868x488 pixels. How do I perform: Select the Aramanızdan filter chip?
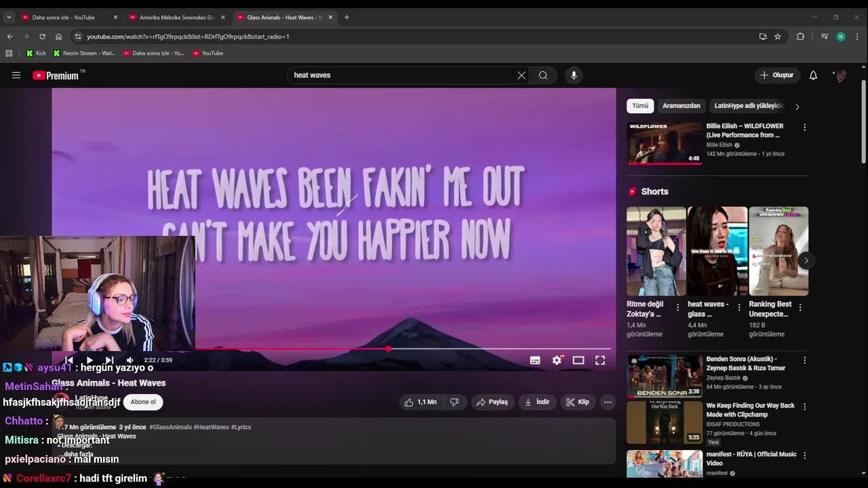click(x=682, y=106)
